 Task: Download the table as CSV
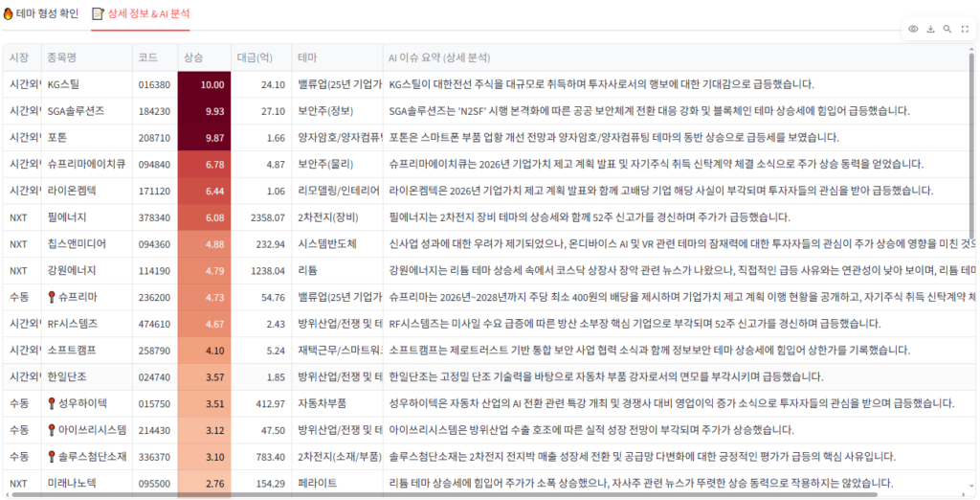click(931, 30)
